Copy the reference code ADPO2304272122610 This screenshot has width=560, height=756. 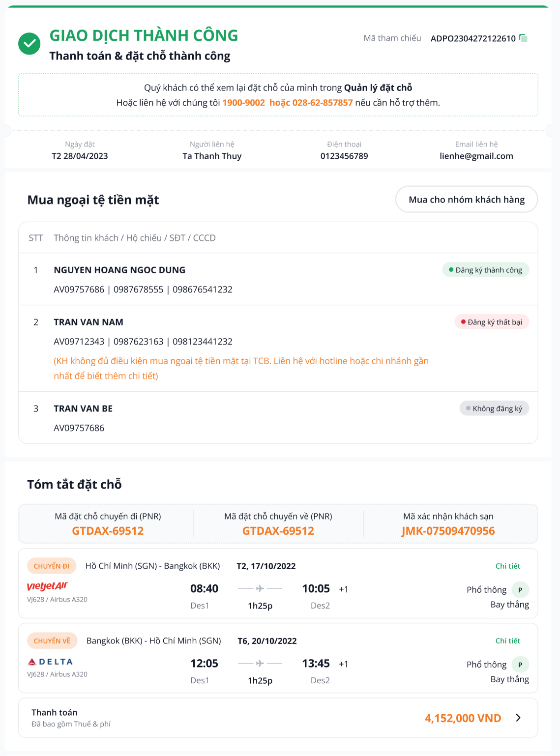tap(524, 38)
